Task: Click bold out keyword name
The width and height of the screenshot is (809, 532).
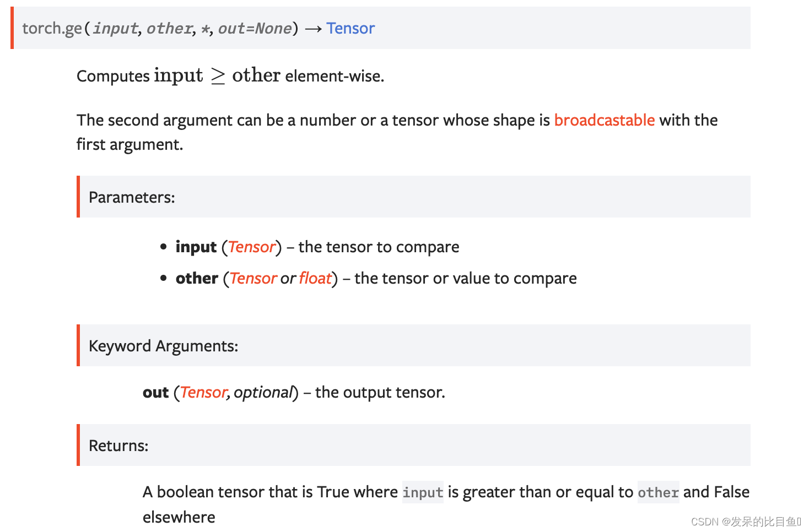Action: click(155, 392)
